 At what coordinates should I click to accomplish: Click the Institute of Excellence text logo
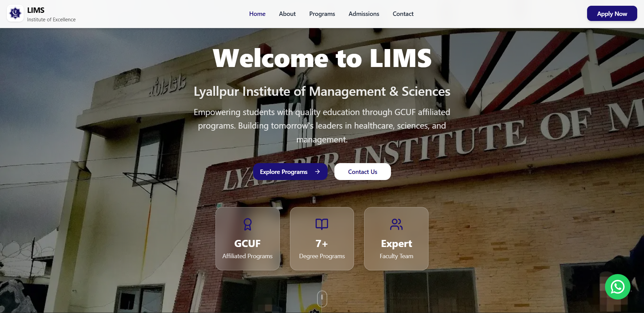pos(51,20)
